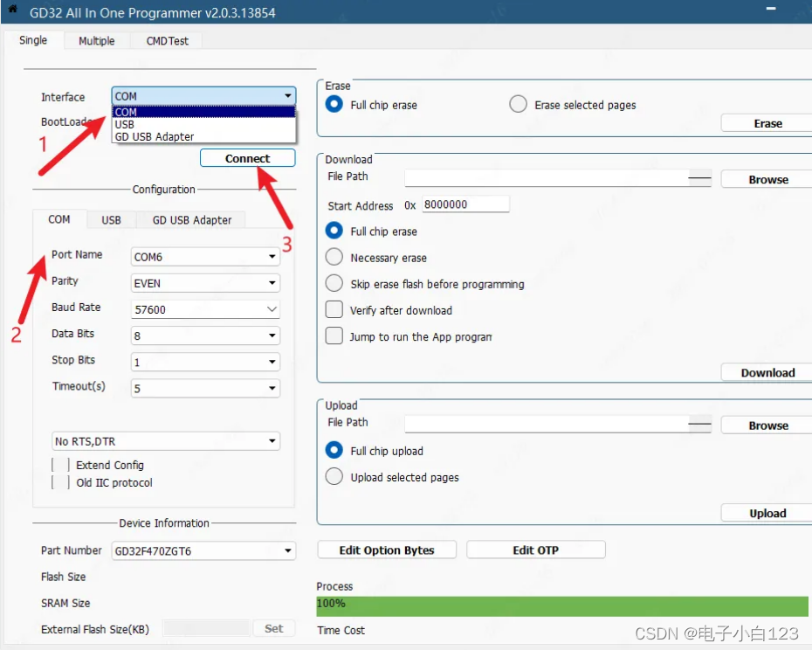Click the Download button

click(x=767, y=373)
